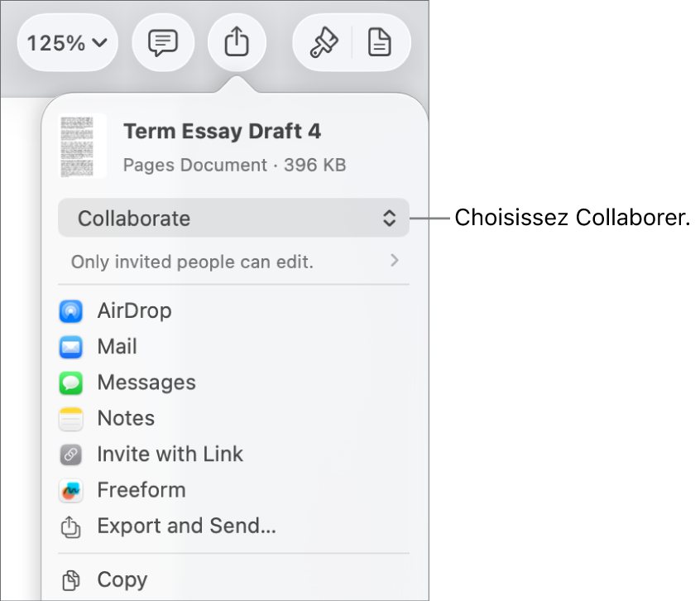700x601 pixels.
Task: Expand the invited people permissions settings
Action: pyautogui.click(x=395, y=261)
